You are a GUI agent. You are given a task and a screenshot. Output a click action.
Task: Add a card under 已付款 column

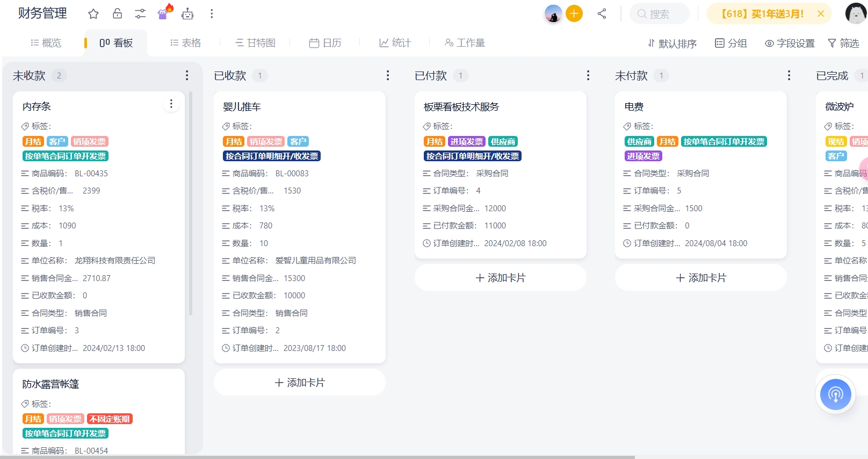point(501,278)
